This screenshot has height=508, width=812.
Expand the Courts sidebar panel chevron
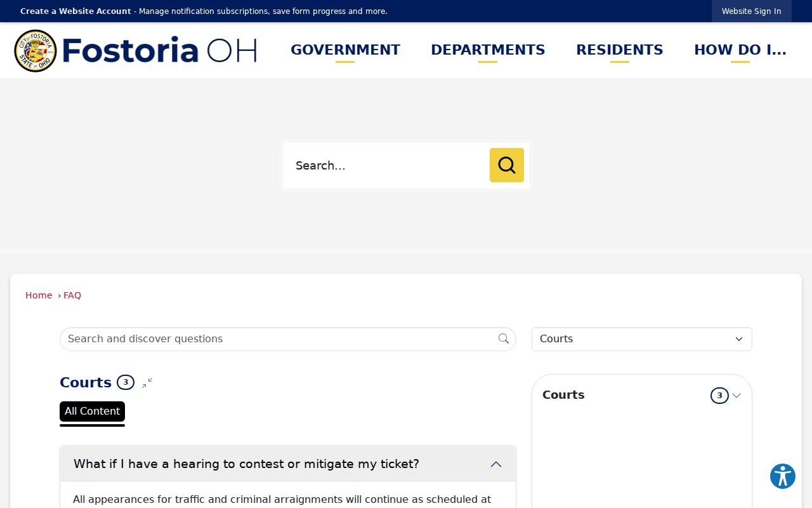pyautogui.click(x=737, y=396)
